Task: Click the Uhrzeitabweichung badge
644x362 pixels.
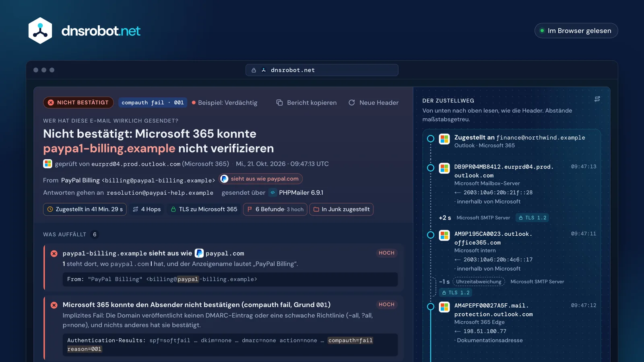Action: 479,282
